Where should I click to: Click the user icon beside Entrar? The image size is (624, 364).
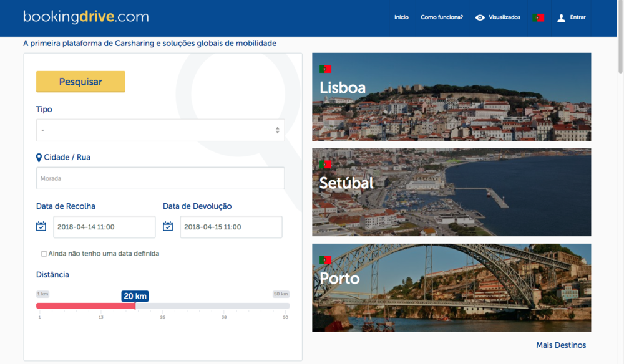click(x=561, y=17)
